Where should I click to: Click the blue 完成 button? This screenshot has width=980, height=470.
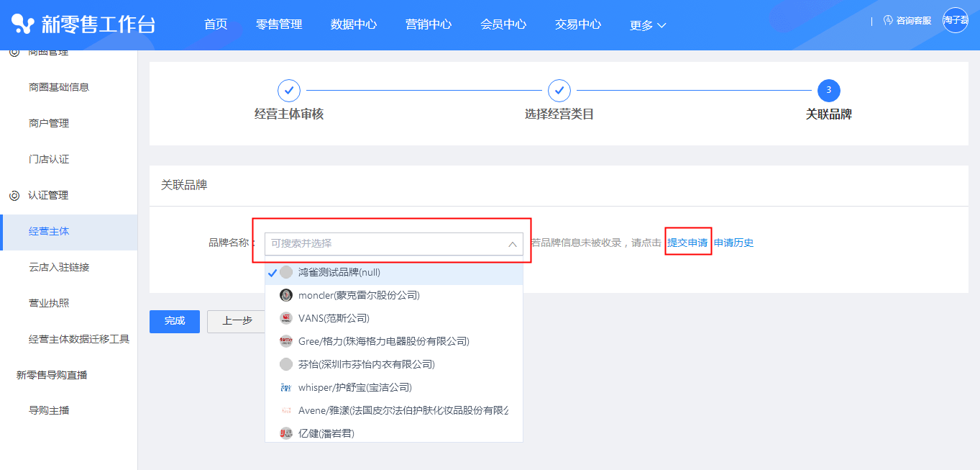point(175,321)
